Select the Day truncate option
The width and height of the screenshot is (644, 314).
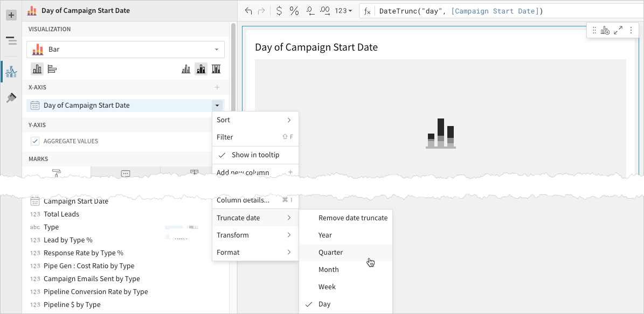click(x=324, y=304)
